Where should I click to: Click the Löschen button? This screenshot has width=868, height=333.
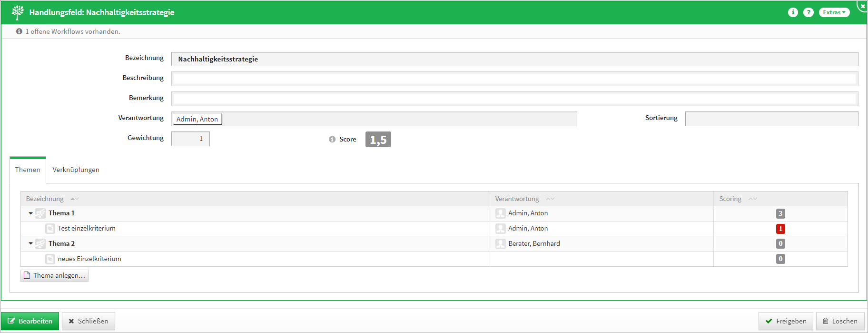[840, 321]
